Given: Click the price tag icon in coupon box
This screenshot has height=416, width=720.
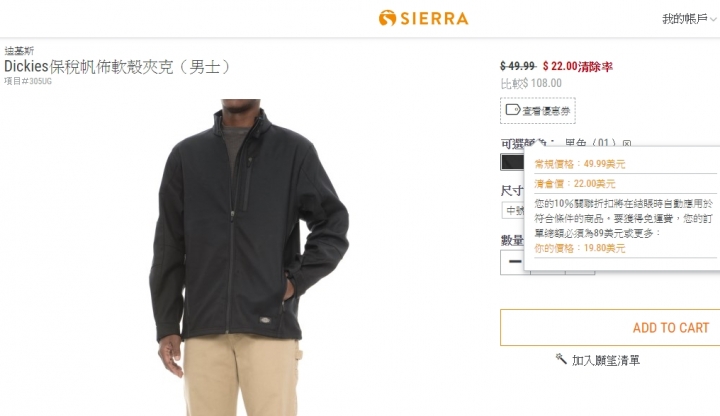Looking at the screenshot, I should [512, 110].
